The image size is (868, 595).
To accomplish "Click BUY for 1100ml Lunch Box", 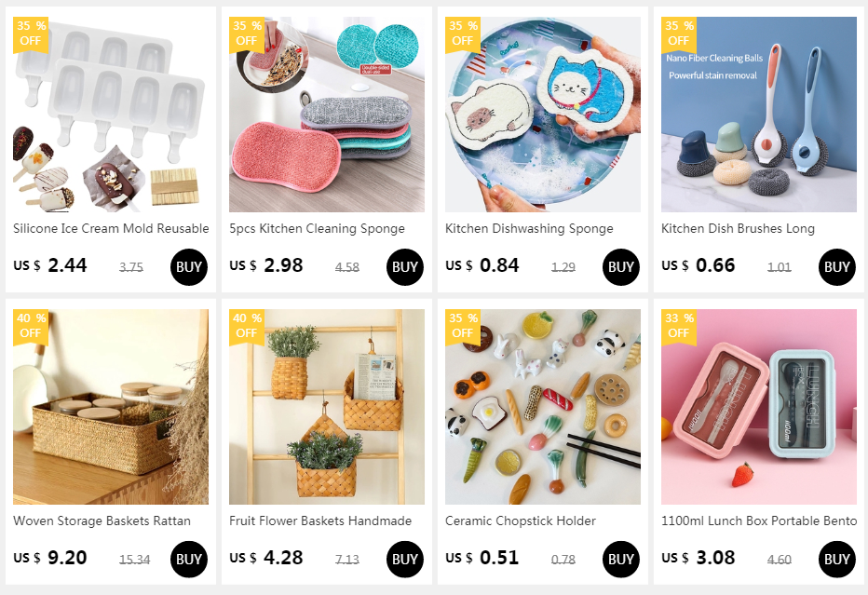I will point(836,560).
